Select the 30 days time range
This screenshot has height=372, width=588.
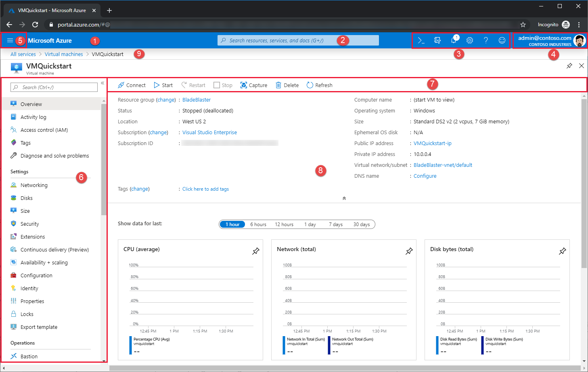tap(361, 224)
